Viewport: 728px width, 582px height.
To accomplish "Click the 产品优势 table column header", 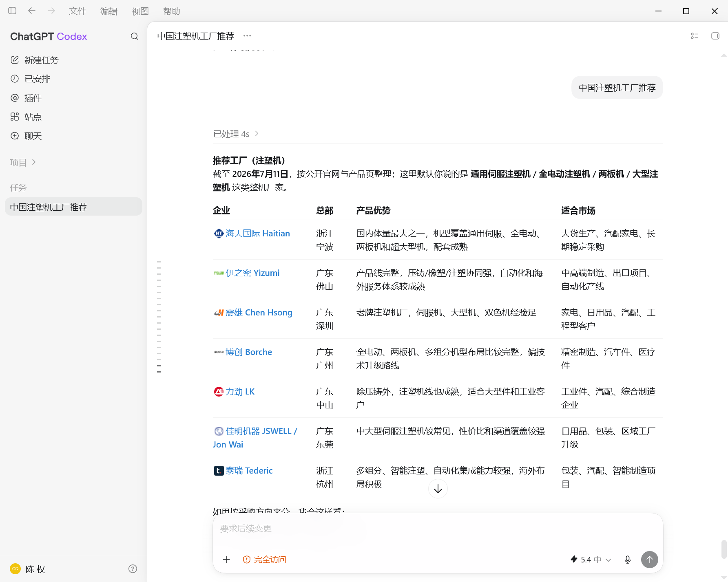I will coord(373,210).
